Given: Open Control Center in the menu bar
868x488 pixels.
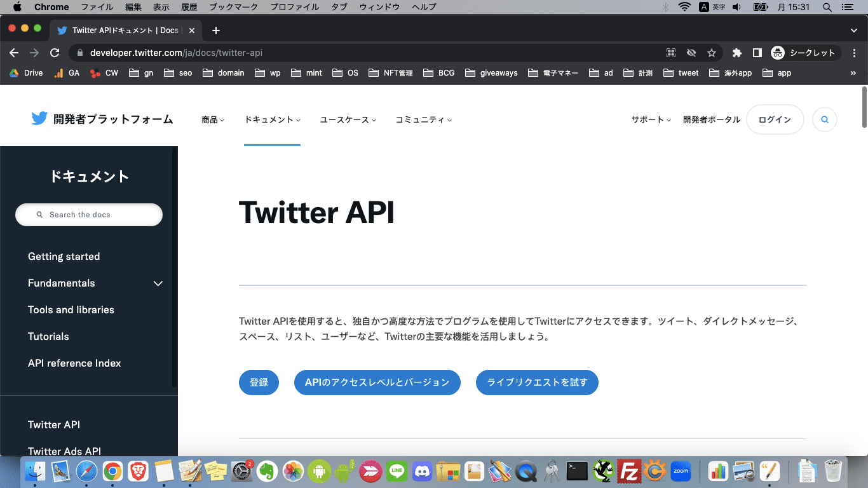Looking at the screenshot, I should 847,7.
